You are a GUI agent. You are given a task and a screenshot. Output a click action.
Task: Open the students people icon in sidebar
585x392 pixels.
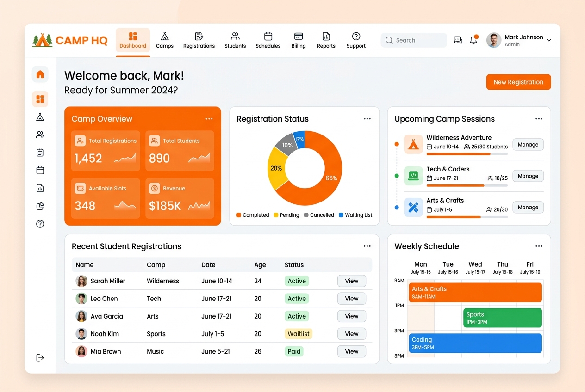point(40,135)
